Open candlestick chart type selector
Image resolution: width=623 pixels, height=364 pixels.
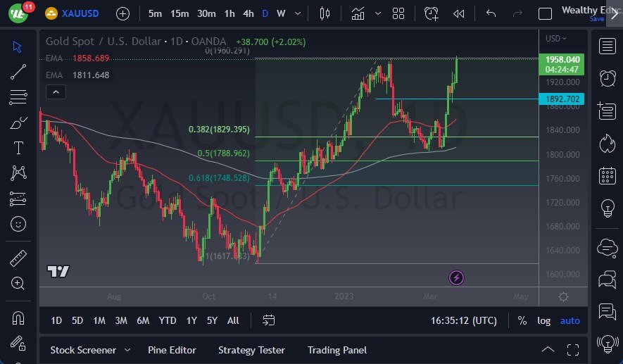(325, 14)
